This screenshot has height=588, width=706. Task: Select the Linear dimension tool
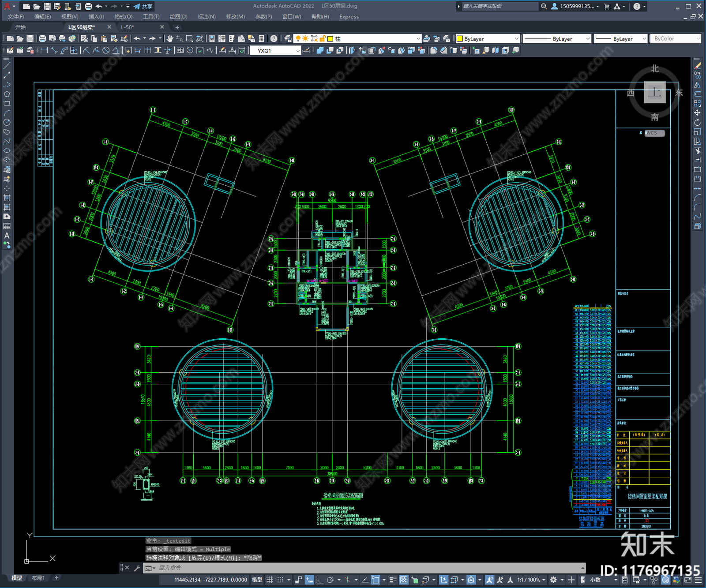[44, 51]
